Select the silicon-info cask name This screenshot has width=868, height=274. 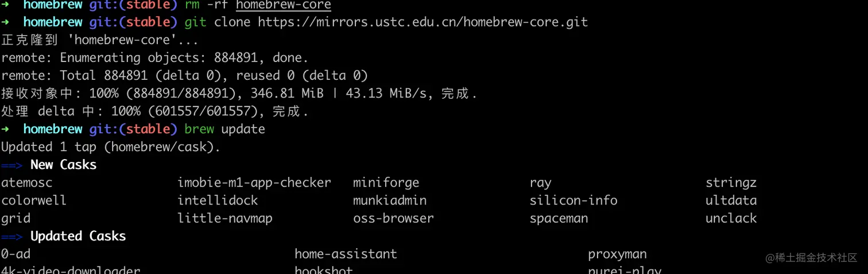click(573, 200)
